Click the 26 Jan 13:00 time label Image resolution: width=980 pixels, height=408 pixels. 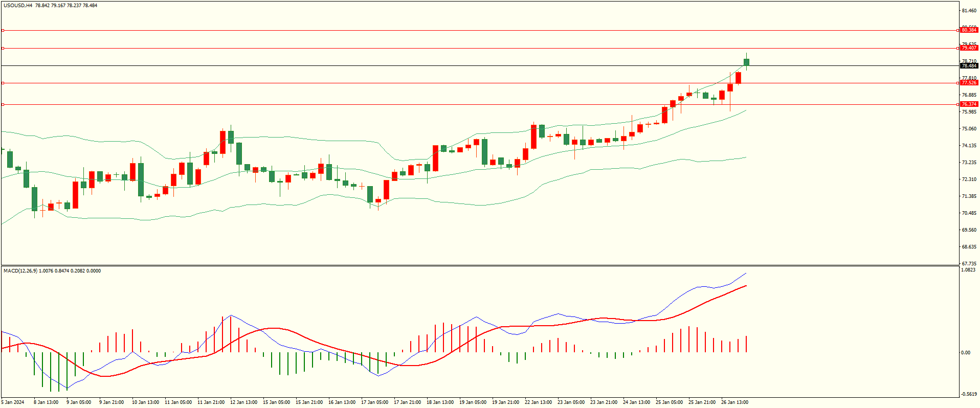734,402
